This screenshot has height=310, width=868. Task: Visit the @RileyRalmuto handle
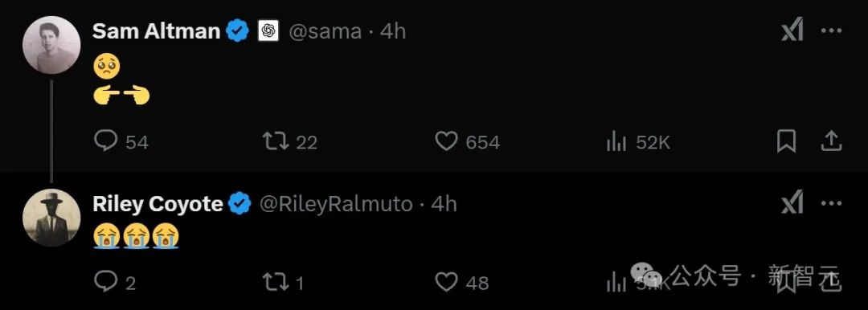(336, 204)
